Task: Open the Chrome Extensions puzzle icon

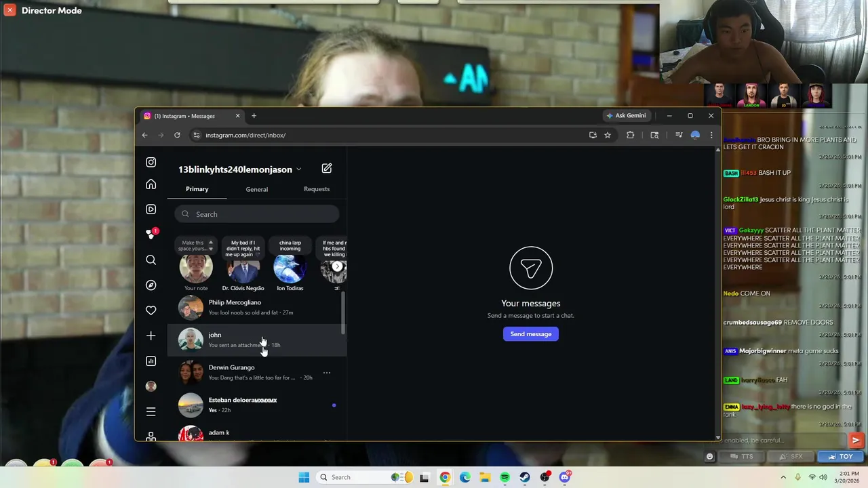Action: click(x=630, y=135)
